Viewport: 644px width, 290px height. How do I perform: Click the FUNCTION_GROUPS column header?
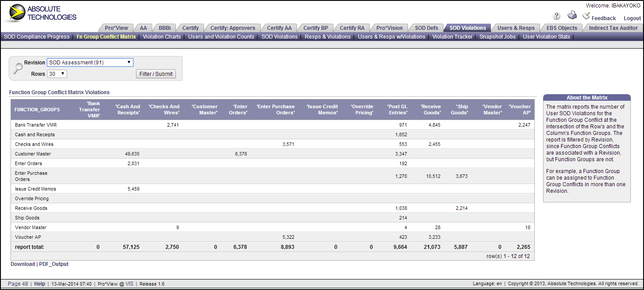(37, 110)
